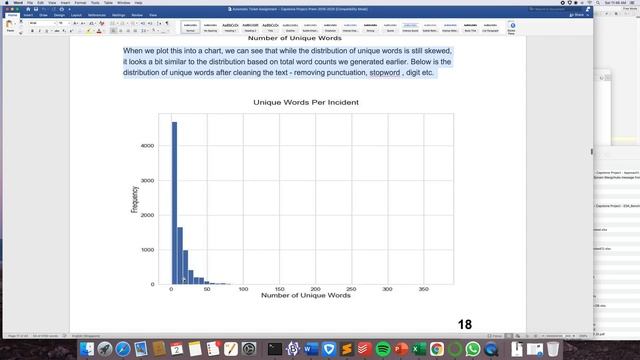Image resolution: width=640 pixels, height=360 pixels.
Task: Toggle justify text alignment
Action: pyautogui.click(x=135, y=31)
